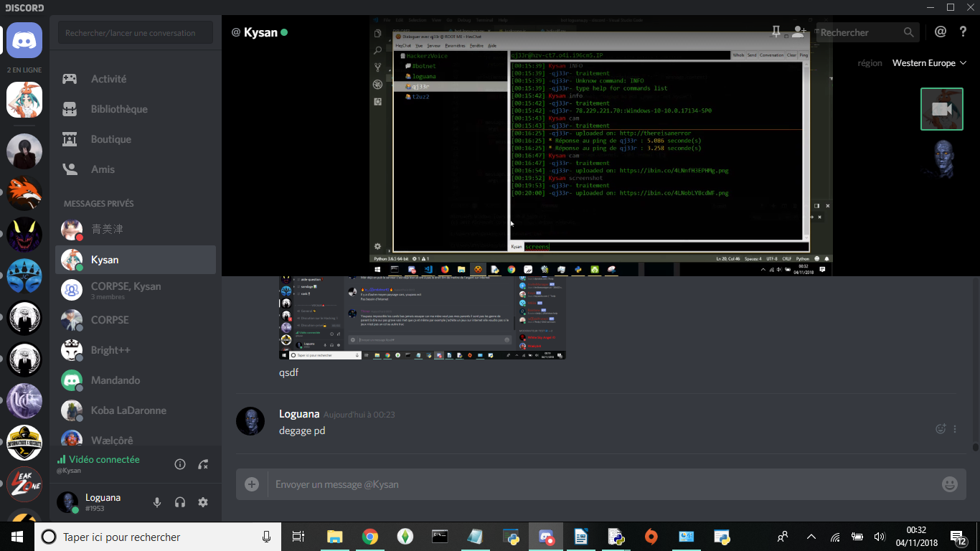
Task: Add friends to DM icon
Action: (x=798, y=32)
